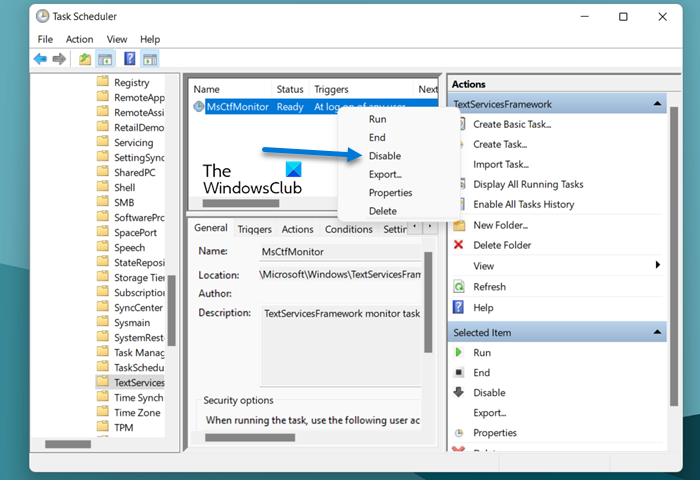The height and width of the screenshot is (480, 700).
Task: Click the Up one level folder icon
Action: click(x=85, y=59)
